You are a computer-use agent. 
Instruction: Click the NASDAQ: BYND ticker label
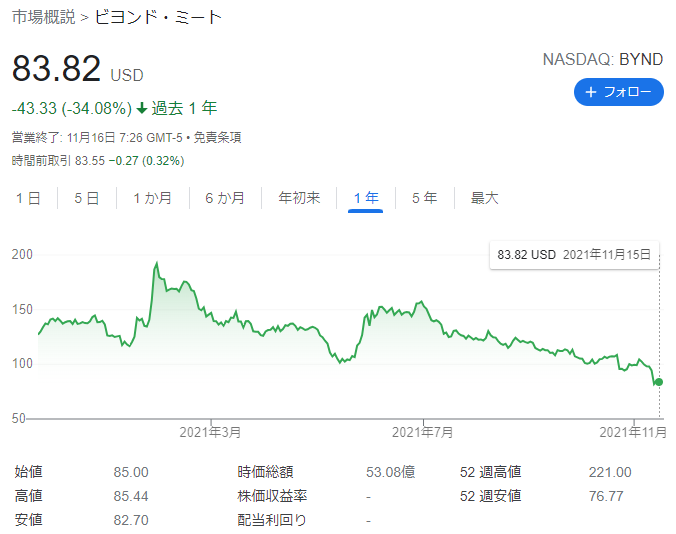[x=603, y=59]
